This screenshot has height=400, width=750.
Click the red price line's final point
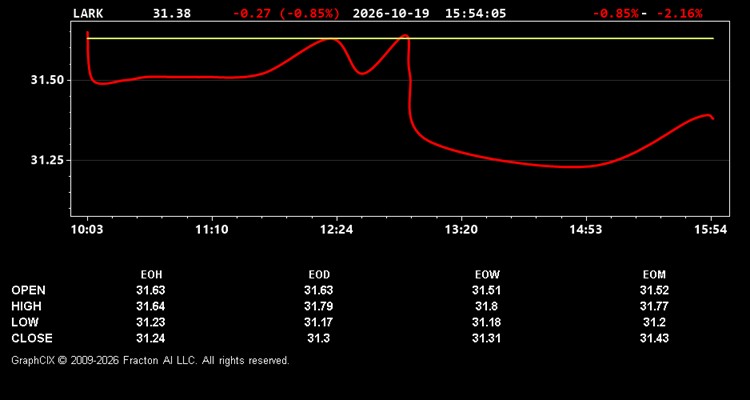(x=713, y=119)
